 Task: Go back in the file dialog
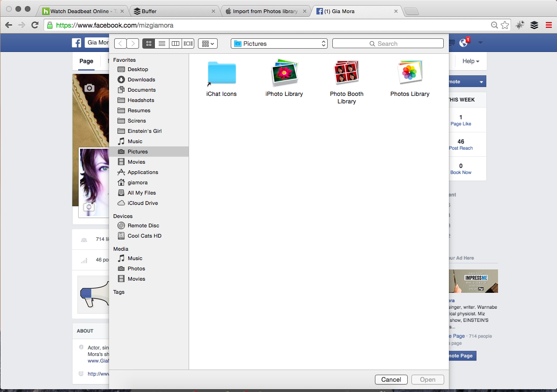pos(120,44)
